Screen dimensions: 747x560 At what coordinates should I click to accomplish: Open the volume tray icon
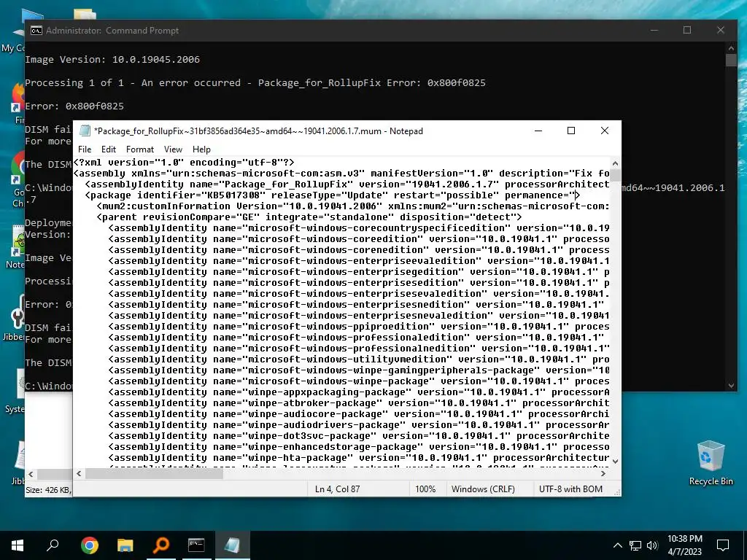coord(652,545)
